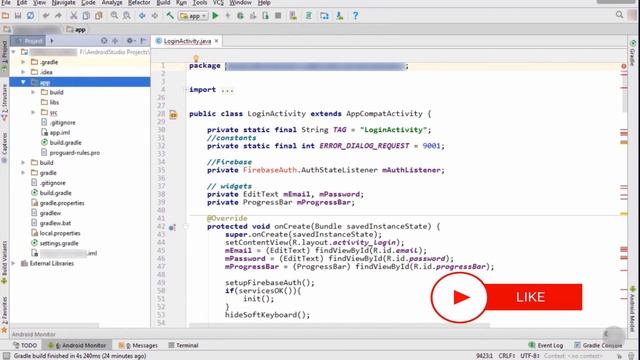Expand the app build folder arrow
The height and width of the screenshot is (360, 640).
tap(33, 92)
